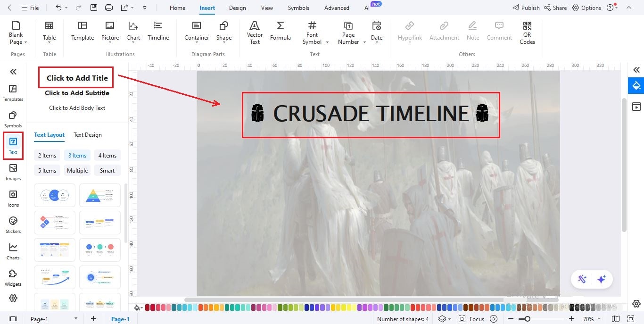Insert a Container diagram part
Image resolution: width=644 pixels, height=324 pixels.
click(x=197, y=31)
